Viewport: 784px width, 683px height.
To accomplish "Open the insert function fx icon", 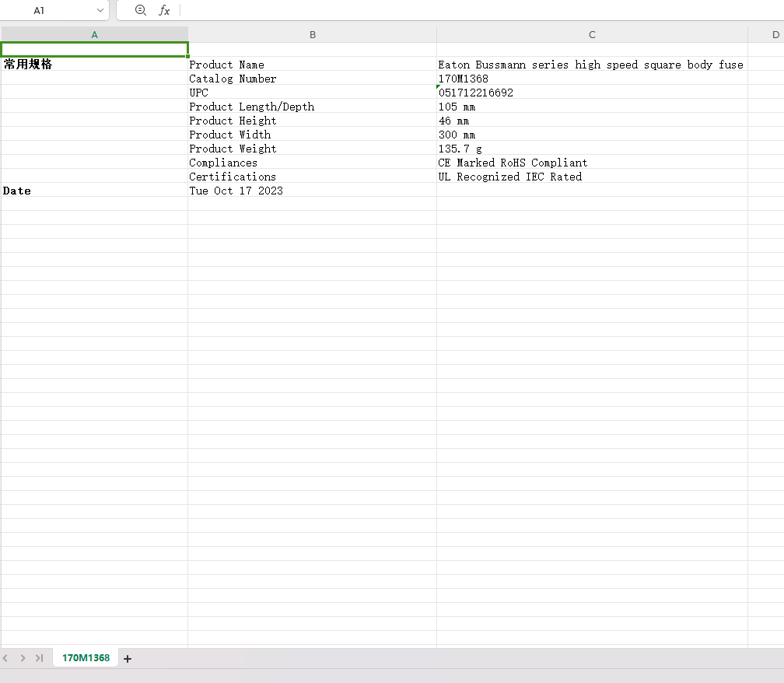I will point(164,10).
